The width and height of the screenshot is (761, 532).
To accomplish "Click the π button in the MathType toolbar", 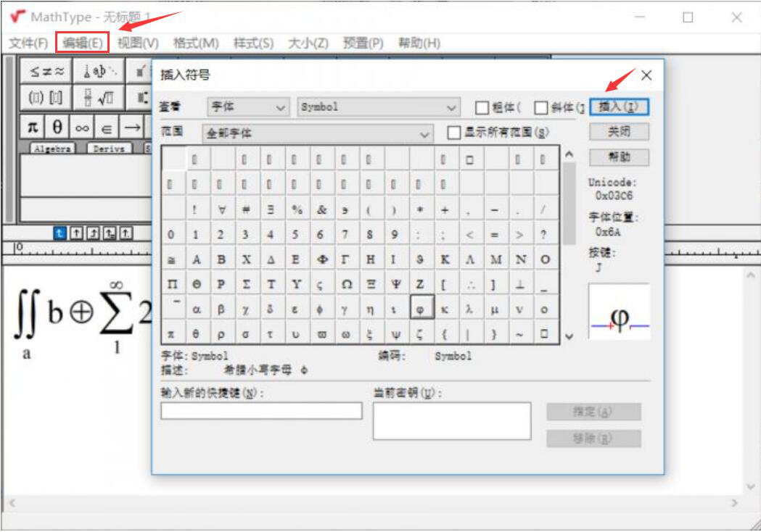I will (x=33, y=128).
